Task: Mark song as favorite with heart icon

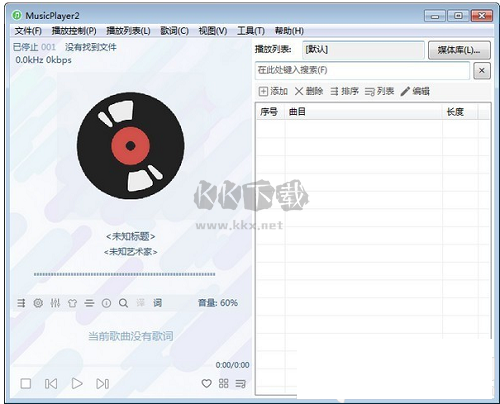Action: (x=207, y=383)
